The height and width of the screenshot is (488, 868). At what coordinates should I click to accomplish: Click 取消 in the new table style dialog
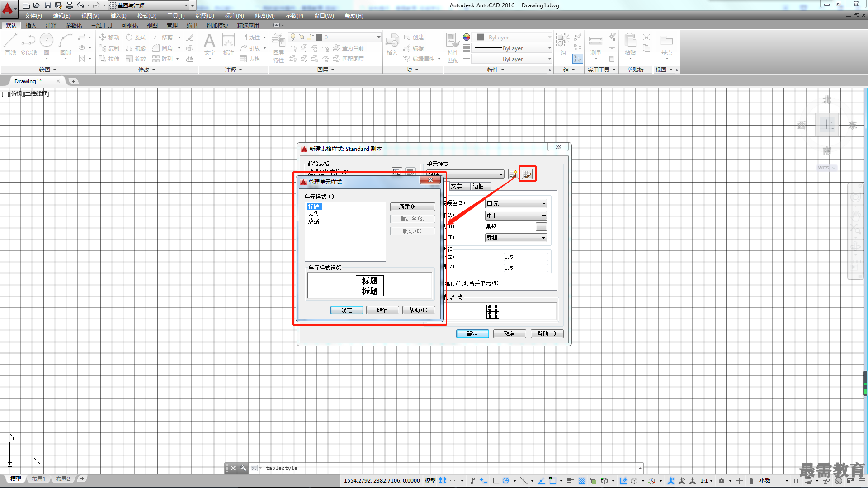pos(509,334)
